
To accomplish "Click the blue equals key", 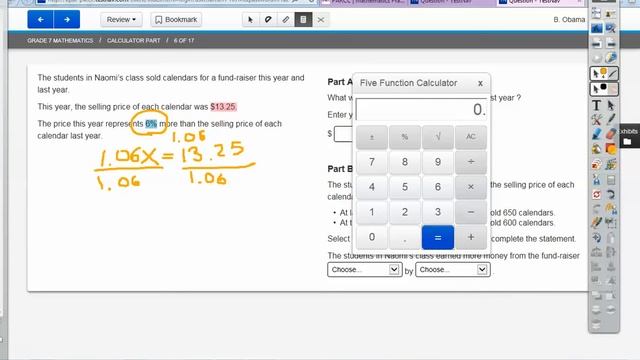I will coord(438,237).
